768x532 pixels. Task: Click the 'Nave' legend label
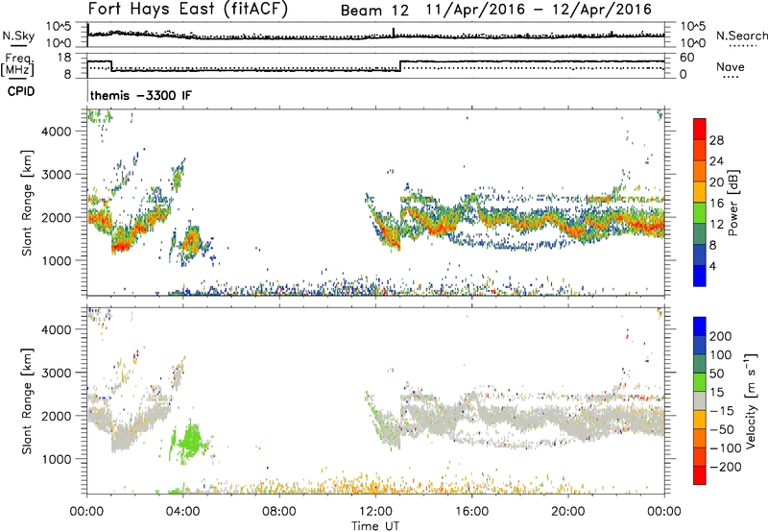coord(731,66)
